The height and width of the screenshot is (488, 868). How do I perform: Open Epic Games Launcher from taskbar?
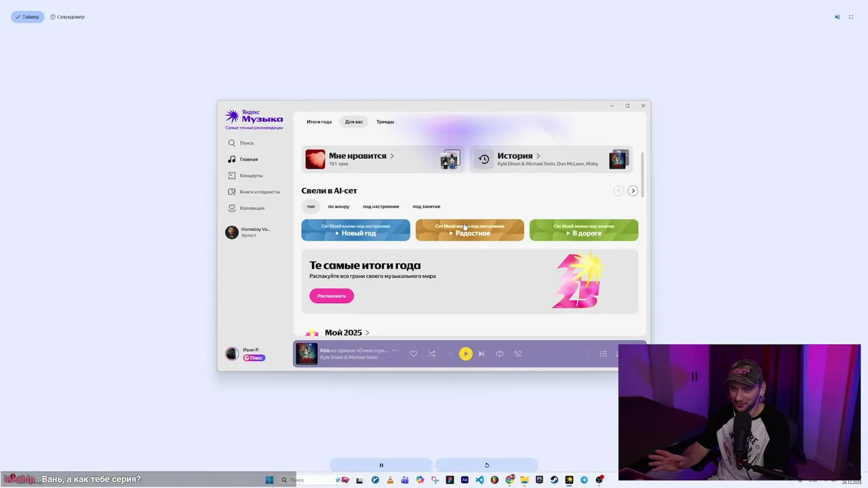tap(539, 480)
